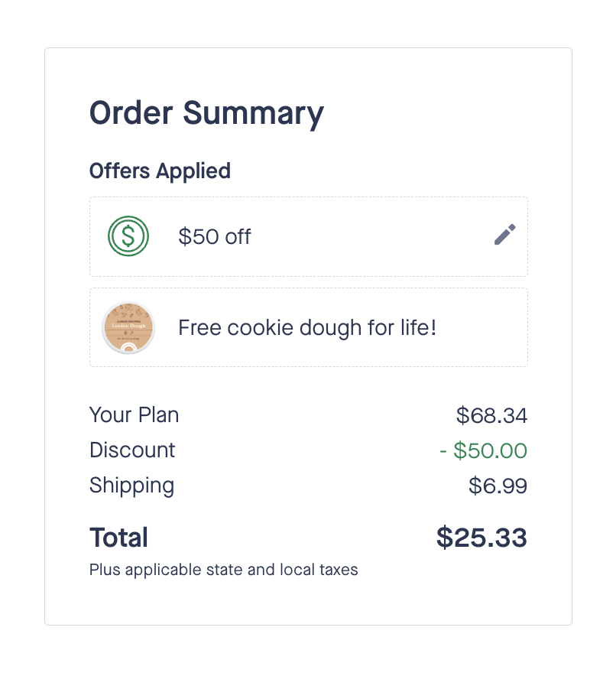Click the "Order Summary" heading
This screenshot has width=616, height=676.
point(206,113)
